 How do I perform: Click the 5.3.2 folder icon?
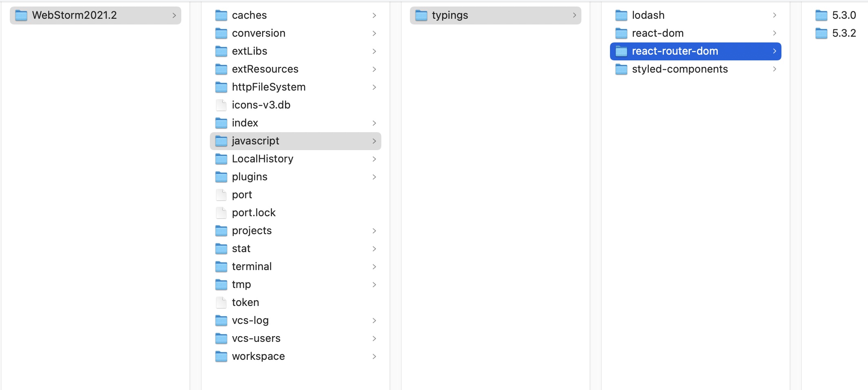point(821,33)
